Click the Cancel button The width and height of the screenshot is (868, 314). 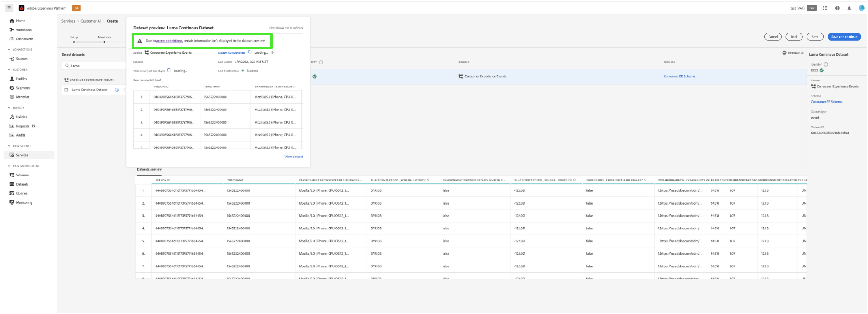(773, 37)
